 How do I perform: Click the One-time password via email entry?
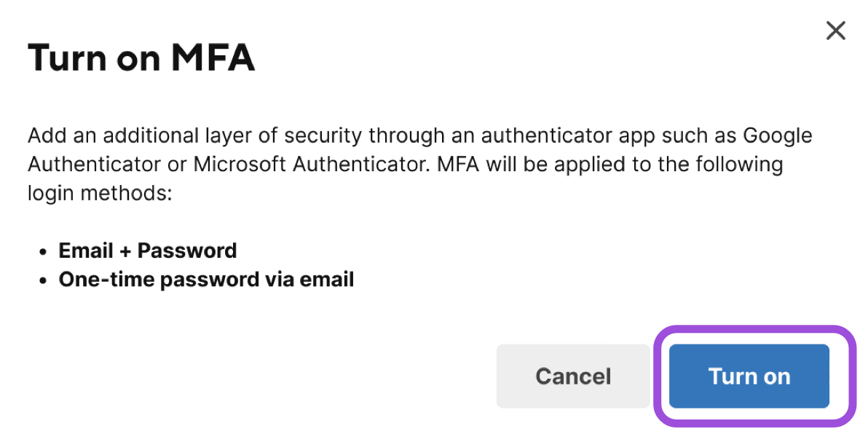205,279
